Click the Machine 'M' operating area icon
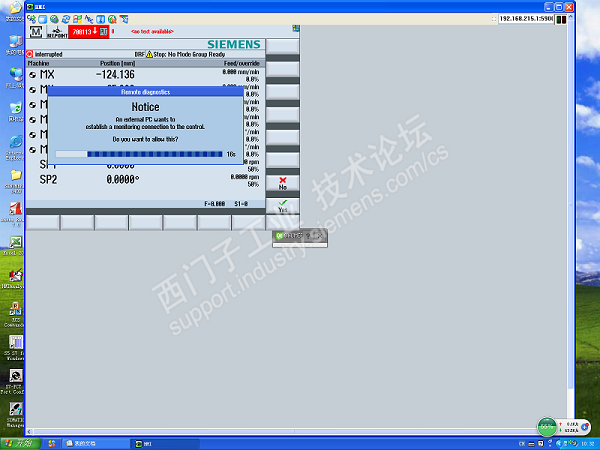Screen dimensions: 600x450 point(36,32)
